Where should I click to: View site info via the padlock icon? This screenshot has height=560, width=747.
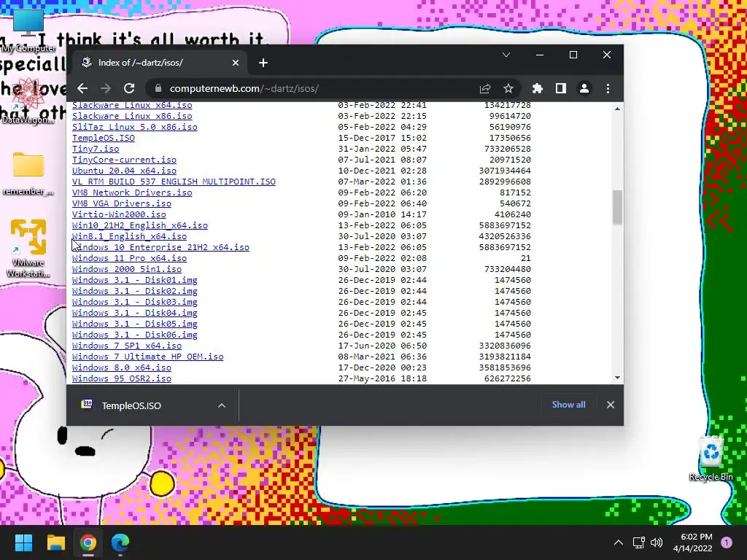158,88
